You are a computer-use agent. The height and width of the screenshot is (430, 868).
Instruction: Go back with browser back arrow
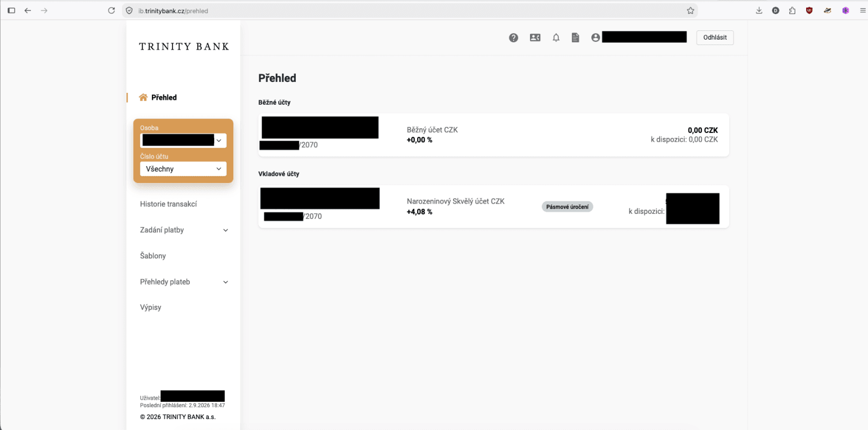28,10
